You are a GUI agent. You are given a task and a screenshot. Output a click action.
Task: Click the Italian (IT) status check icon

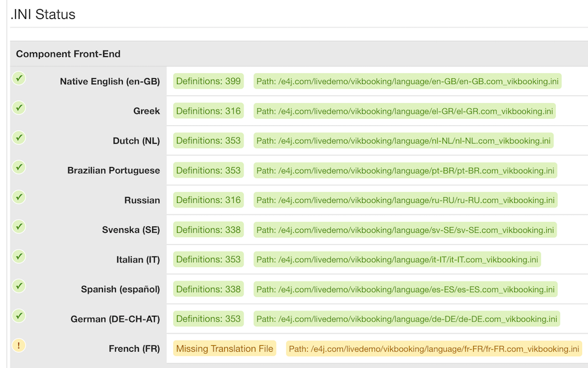[19, 256]
